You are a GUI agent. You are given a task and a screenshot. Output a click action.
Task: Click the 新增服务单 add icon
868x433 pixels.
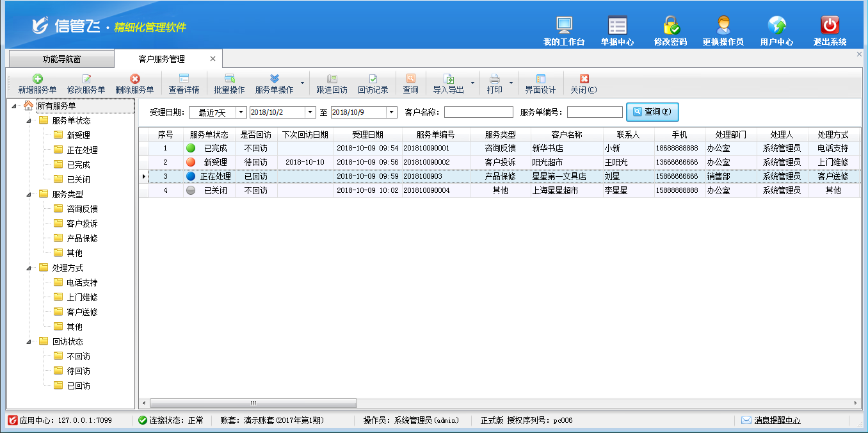point(37,79)
